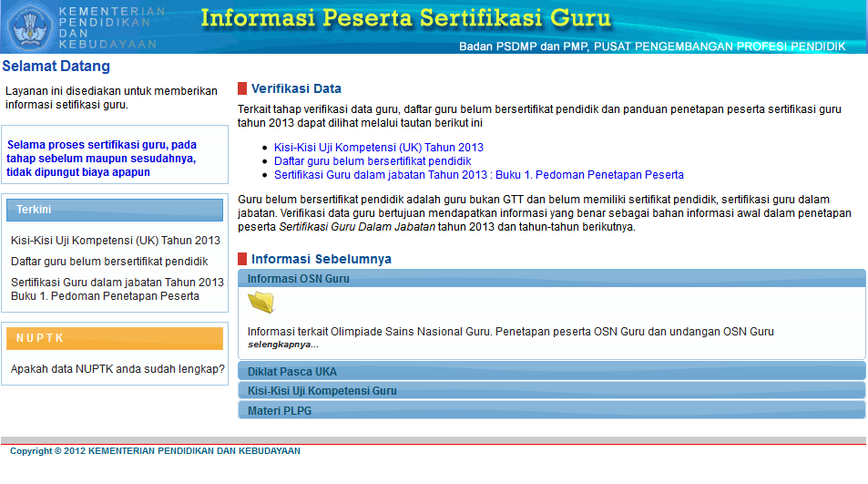This screenshot has width=868, height=484.
Task: Open the yellow folder icon under Informasi OSN Guru
Action: click(x=261, y=303)
